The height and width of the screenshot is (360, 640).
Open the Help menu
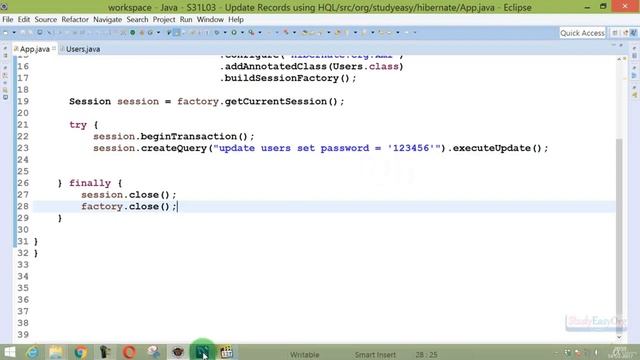(x=236, y=20)
